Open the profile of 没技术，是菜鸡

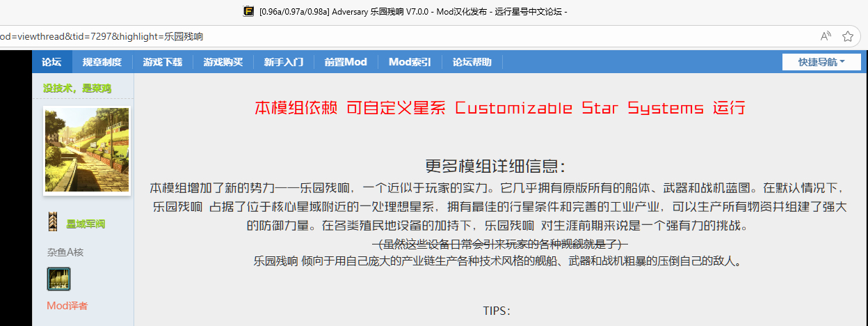[x=77, y=88]
